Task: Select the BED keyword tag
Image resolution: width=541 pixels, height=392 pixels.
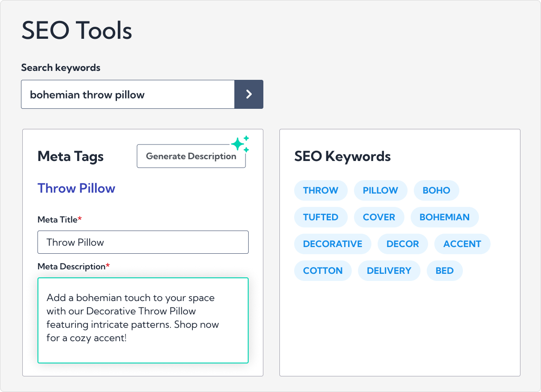Action: pos(445,271)
